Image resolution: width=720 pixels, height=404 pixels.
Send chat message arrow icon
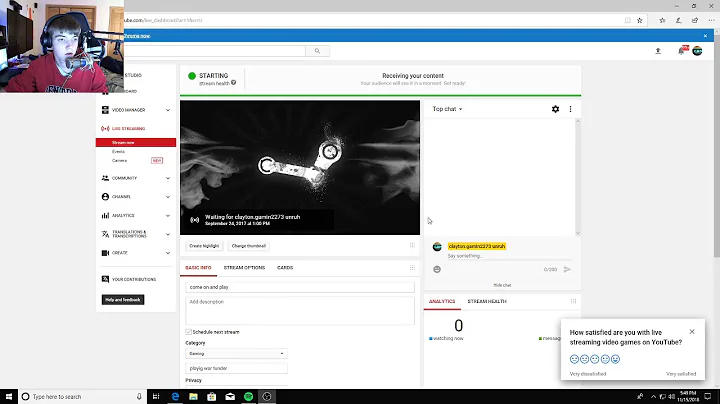click(x=567, y=269)
